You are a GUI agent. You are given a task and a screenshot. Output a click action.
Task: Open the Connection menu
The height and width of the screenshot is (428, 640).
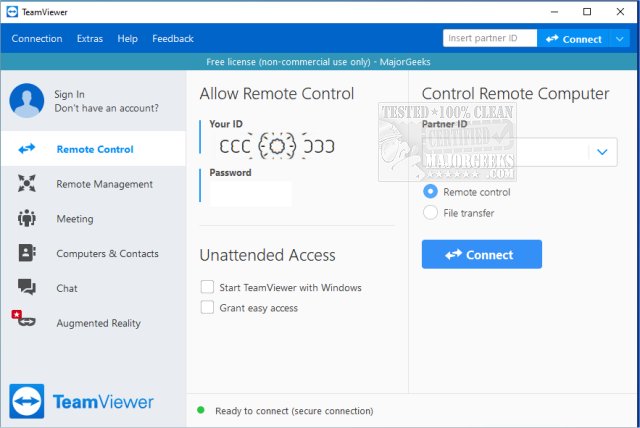pyautogui.click(x=37, y=39)
